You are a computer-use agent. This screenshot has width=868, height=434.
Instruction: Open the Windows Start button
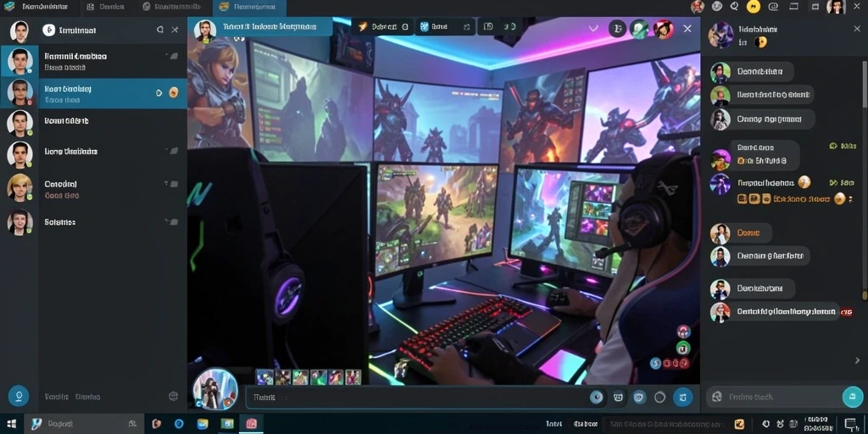(x=11, y=424)
